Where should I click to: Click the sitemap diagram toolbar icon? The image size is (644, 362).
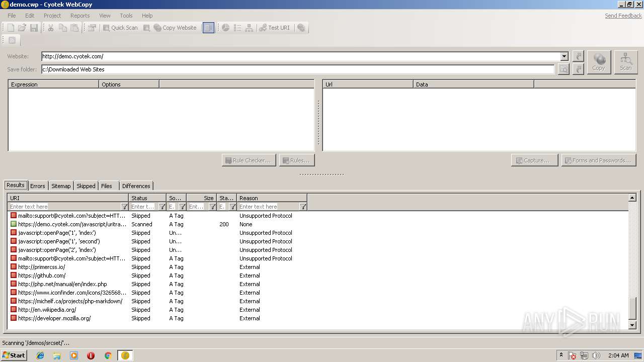(249, 28)
